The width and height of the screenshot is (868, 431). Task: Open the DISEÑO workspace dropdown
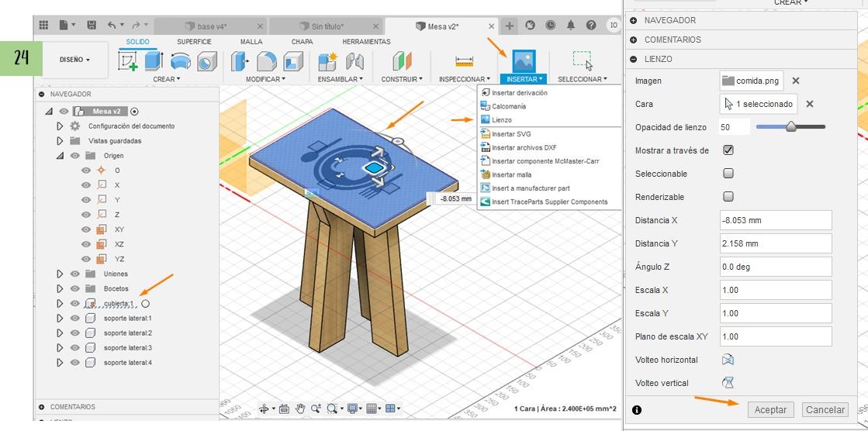click(x=74, y=59)
